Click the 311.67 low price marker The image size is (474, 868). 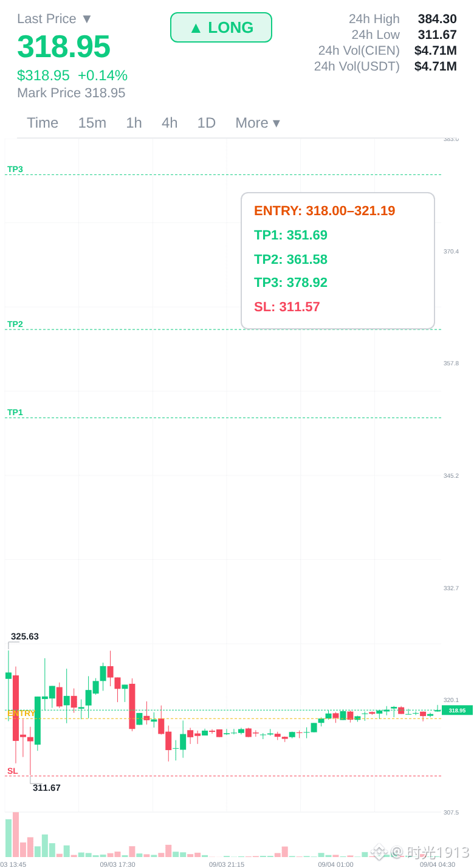[x=47, y=788]
